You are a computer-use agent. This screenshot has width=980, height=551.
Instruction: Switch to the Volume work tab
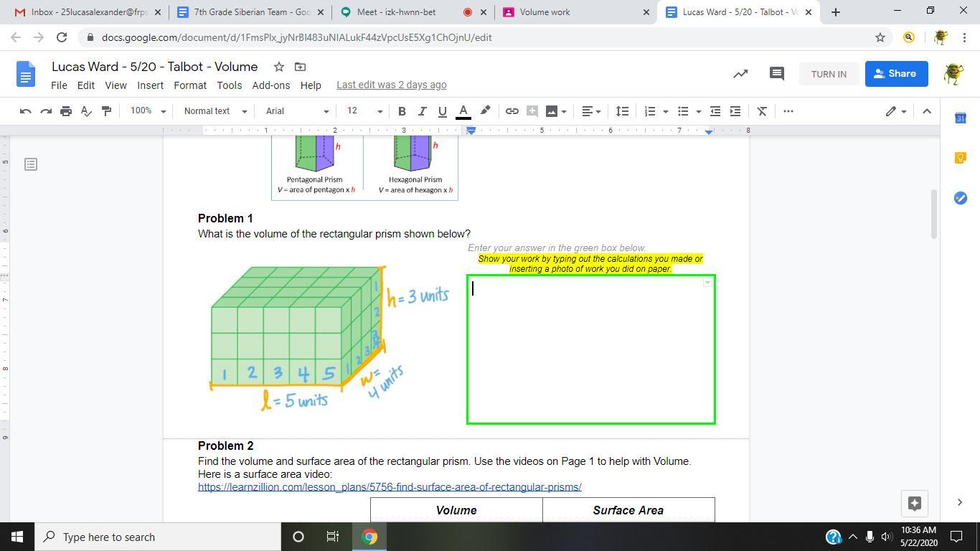click(567, 12)
